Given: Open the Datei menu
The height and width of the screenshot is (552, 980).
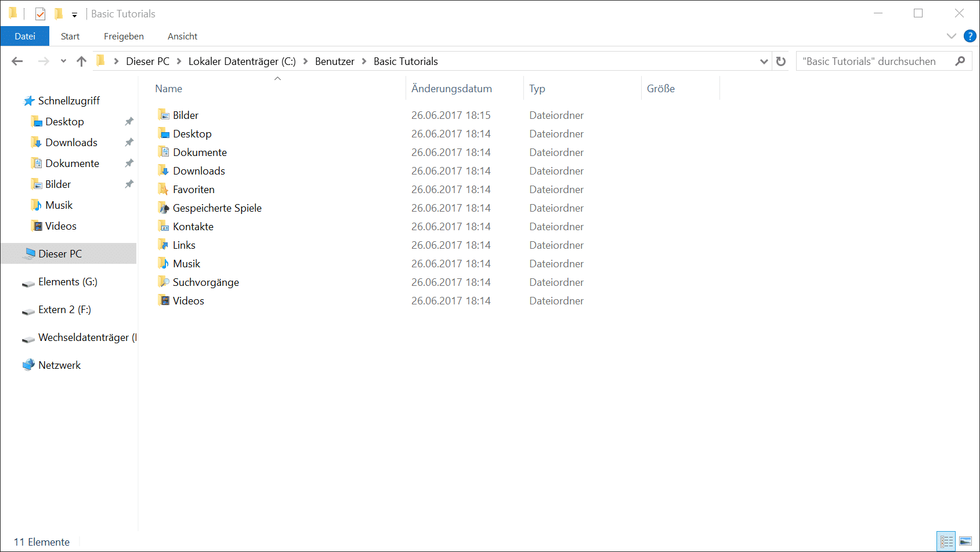Looking at the screenshot, I should (x=25, y=36).
